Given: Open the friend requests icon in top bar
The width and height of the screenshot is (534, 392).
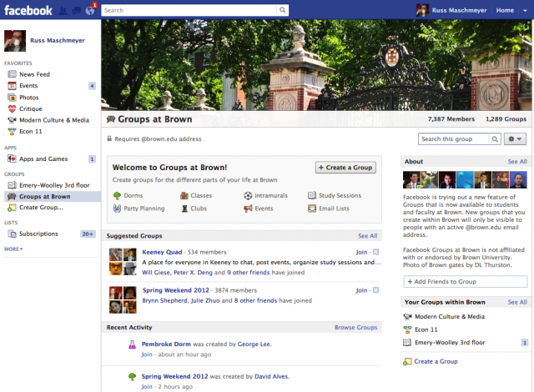Looking at the screenshot, I should point(63,10).
